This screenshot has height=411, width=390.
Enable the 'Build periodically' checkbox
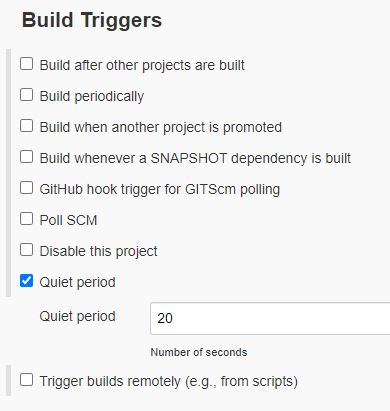click(26, 95)
